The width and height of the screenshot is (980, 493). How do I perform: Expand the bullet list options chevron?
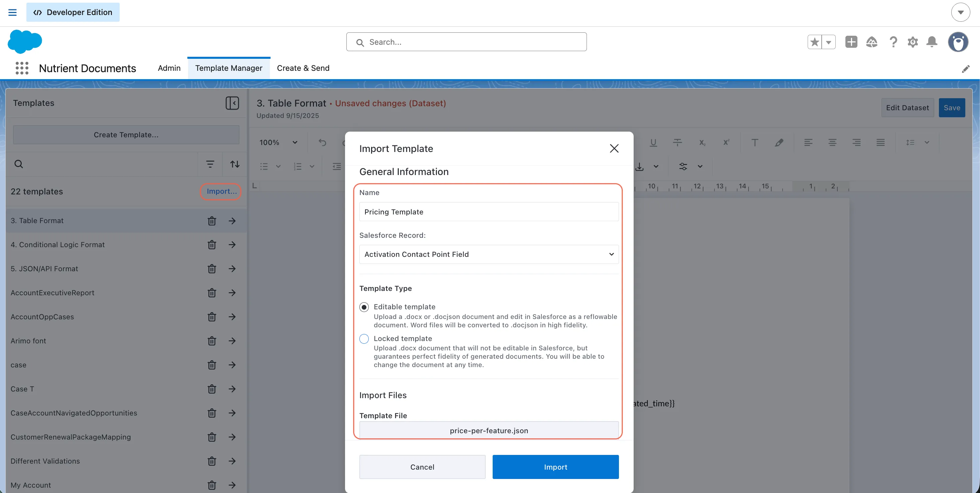click(278, 167)
